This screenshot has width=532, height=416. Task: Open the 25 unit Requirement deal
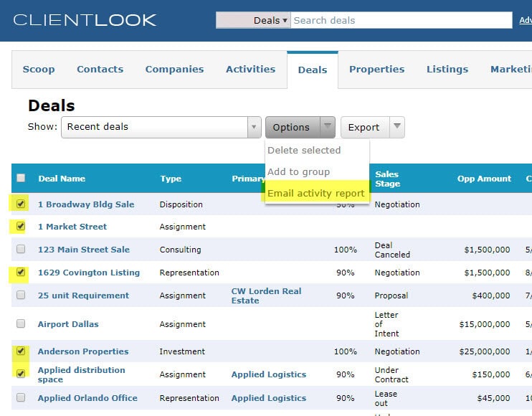pos(83,296)
